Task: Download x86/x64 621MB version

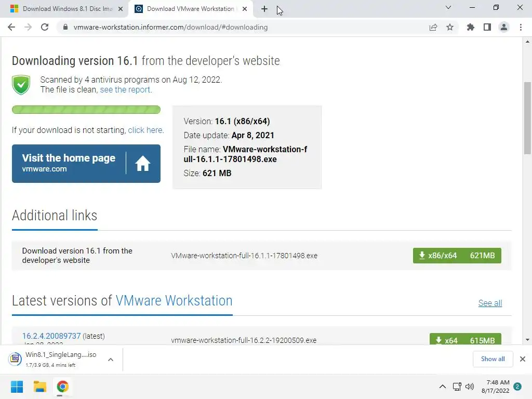Action: pyautogui.click(x=457, y=256)
